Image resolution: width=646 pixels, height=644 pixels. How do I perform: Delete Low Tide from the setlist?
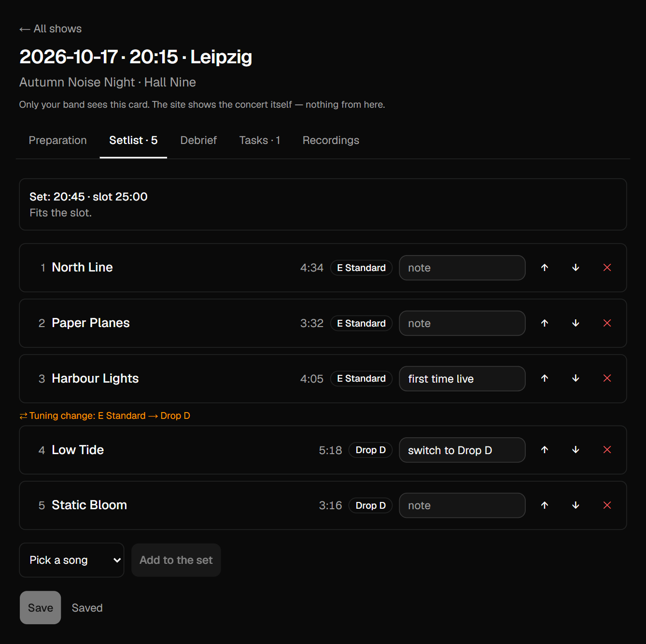pyautogui.click(x=607, y=450)
